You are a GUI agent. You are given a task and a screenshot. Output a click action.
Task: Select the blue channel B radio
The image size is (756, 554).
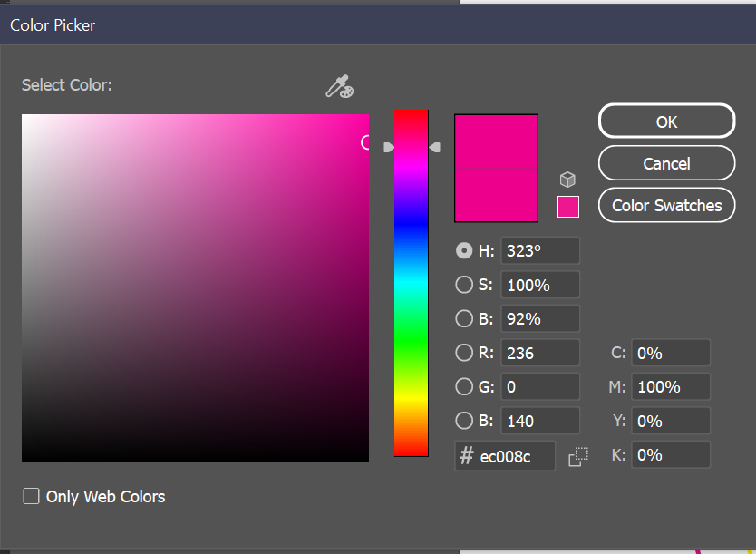click(463, 421)
